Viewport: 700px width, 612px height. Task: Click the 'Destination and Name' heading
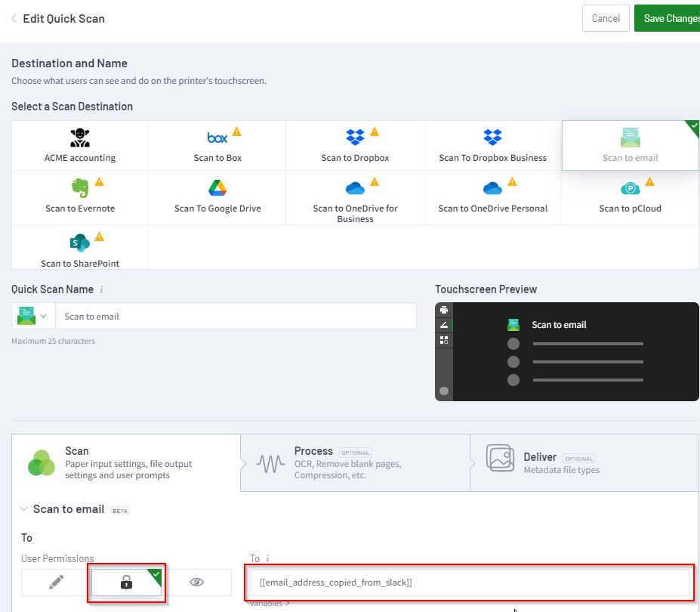[69, 63]
